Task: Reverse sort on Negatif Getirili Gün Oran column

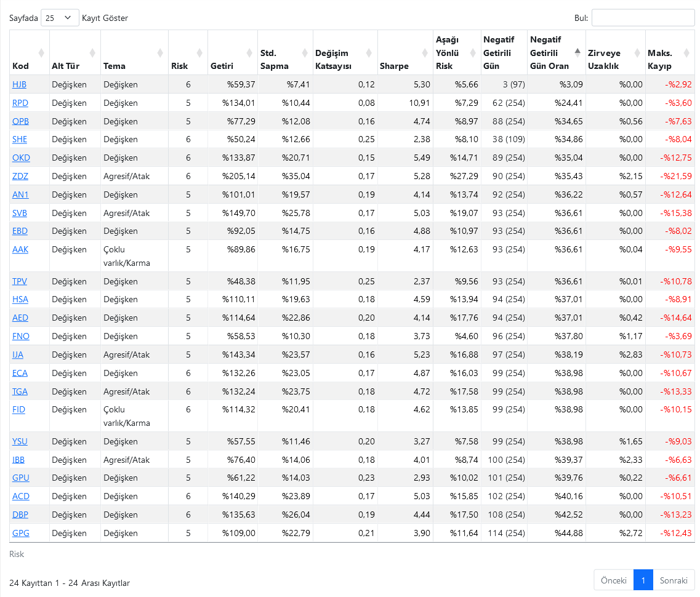Action: [557, 53]
